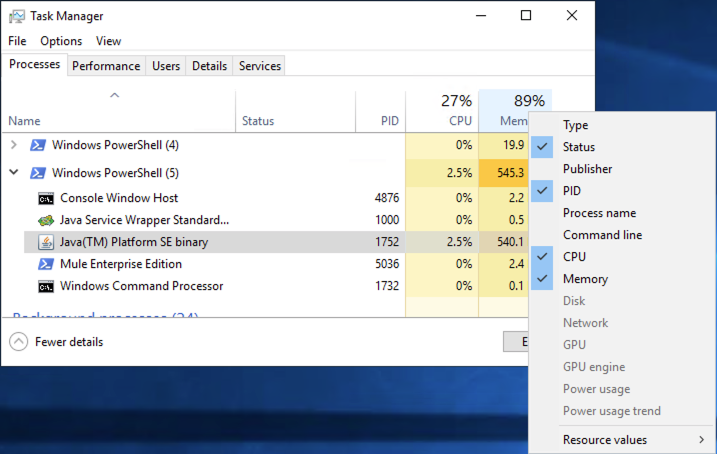Screen dimensions: 717x454
Task: Click the Fewer details link
Action: pyautogui.click(x=68, y=342)
